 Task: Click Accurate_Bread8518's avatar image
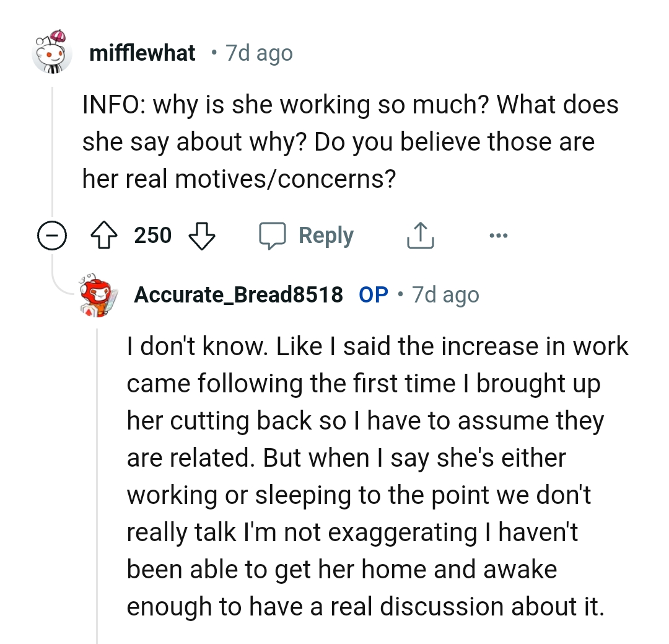96,294
